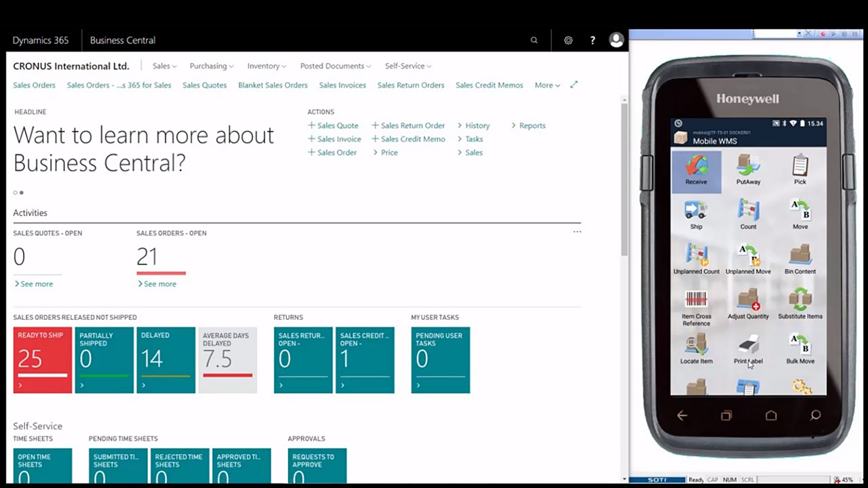Expand the Tasks actions group
Screen dimensions: 868x488
coord(470,139)
